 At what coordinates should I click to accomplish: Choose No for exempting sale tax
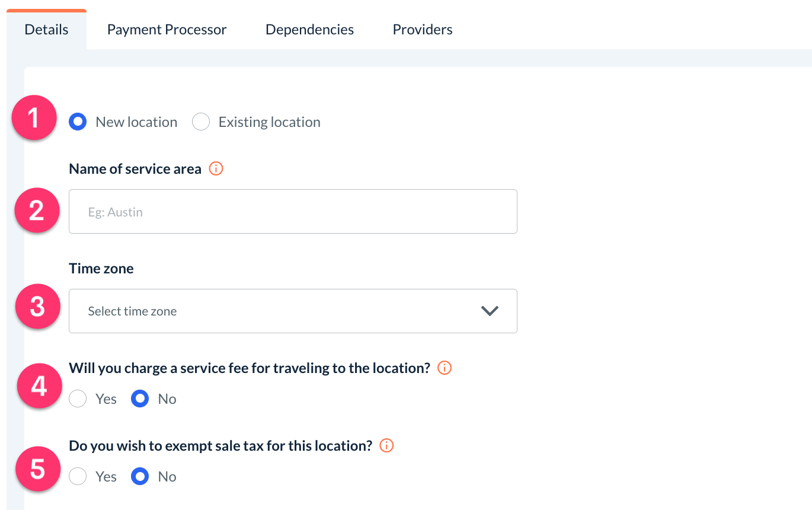click(140, 477)
